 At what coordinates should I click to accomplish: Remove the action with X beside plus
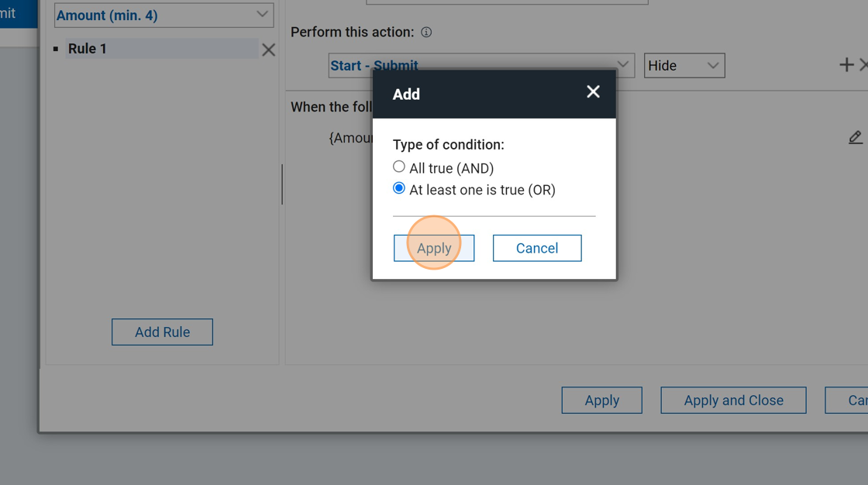tap(863, 65)
